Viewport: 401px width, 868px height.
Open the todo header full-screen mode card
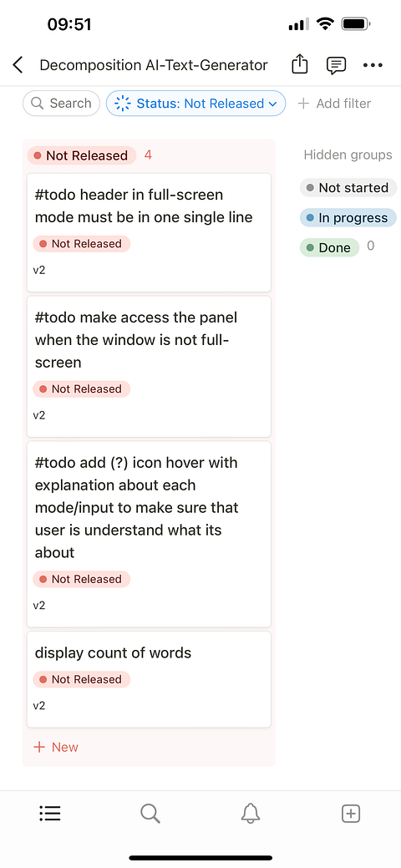(x=149, y=232)
